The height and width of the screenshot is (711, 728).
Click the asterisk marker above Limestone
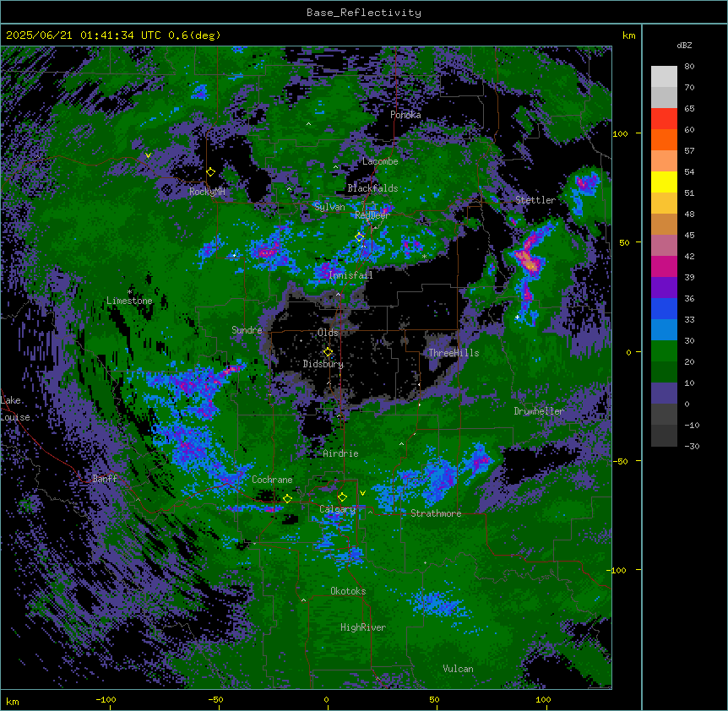(129, 292)
